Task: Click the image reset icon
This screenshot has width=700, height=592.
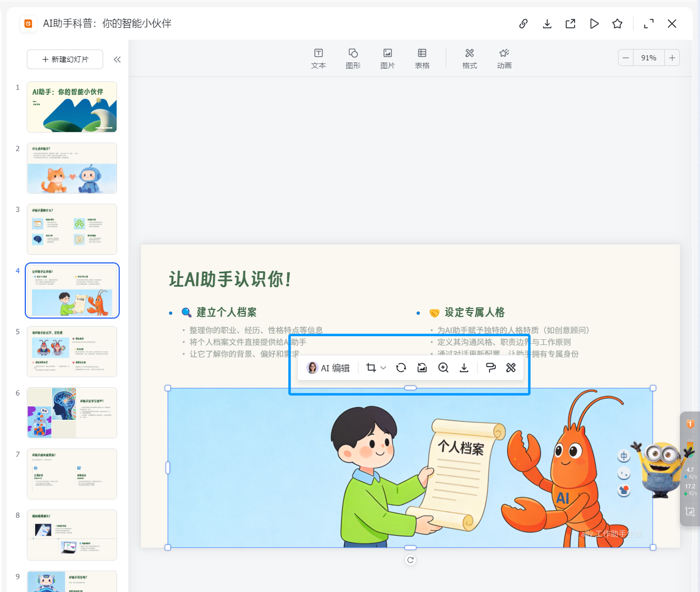Action: point(422,368)
